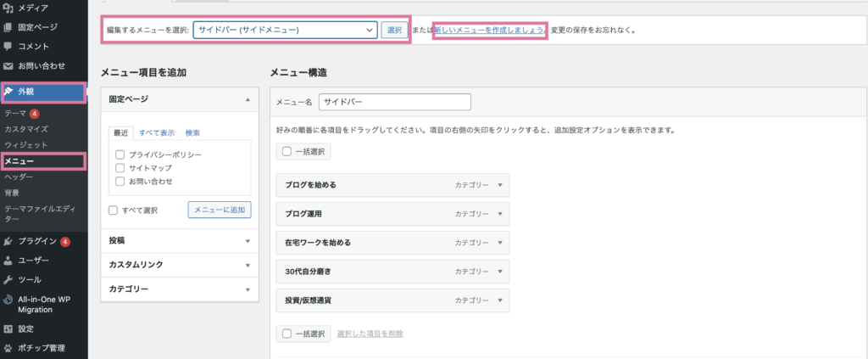The height and width of the screenshot is (359, 868).
Task: Click the ツール wrench icon
Action: pyautogui.click(x=8, y=280)
